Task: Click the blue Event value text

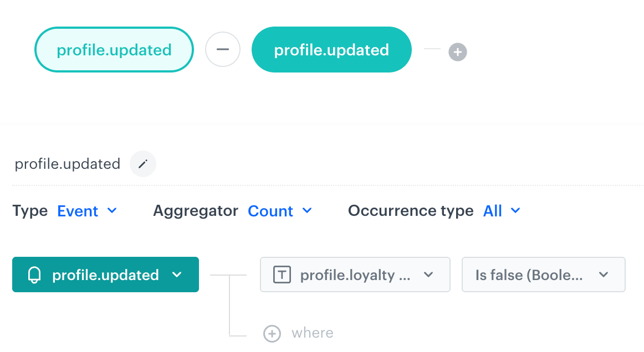Action: point(78,211)
